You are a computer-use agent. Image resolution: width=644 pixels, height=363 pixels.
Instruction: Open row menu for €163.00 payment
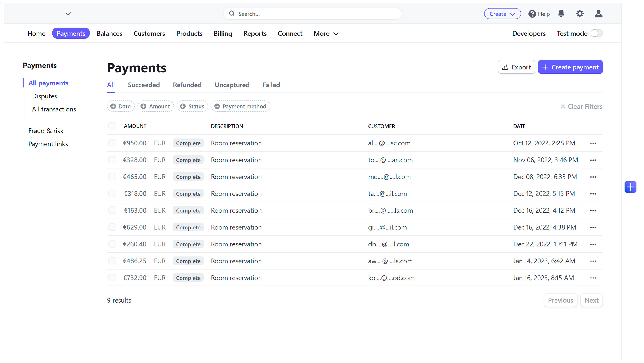coord(593,211)
